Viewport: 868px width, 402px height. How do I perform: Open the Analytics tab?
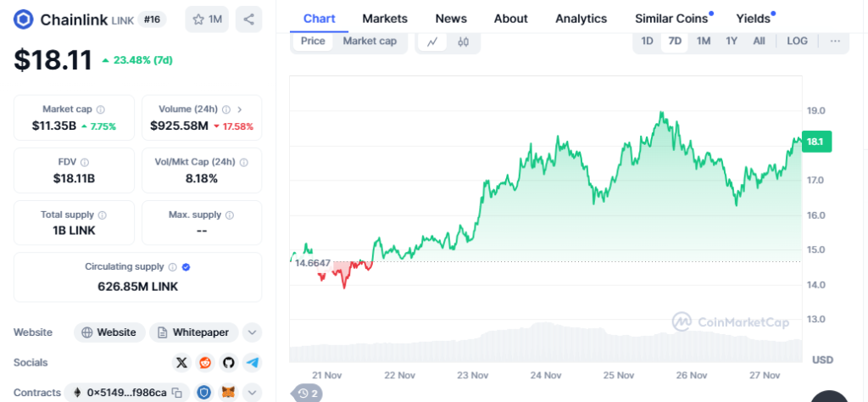(x=581, y=18)
